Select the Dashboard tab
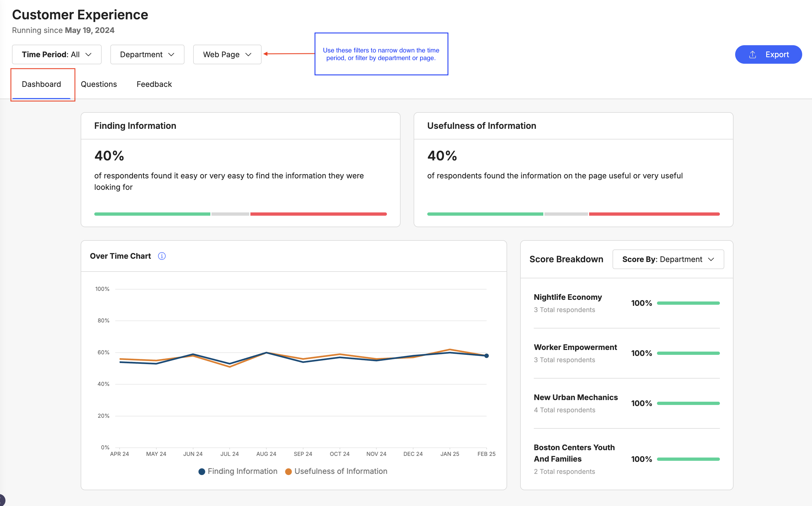Image resolution: width=812 pixels, height=506 pixels. (41, 84)
